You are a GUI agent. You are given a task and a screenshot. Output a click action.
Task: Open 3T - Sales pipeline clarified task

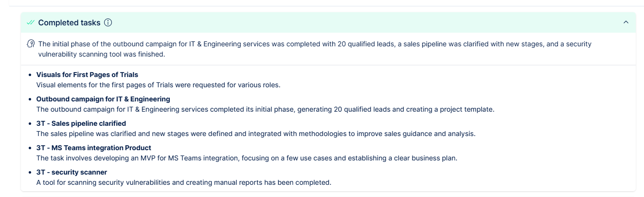(81, 123)
